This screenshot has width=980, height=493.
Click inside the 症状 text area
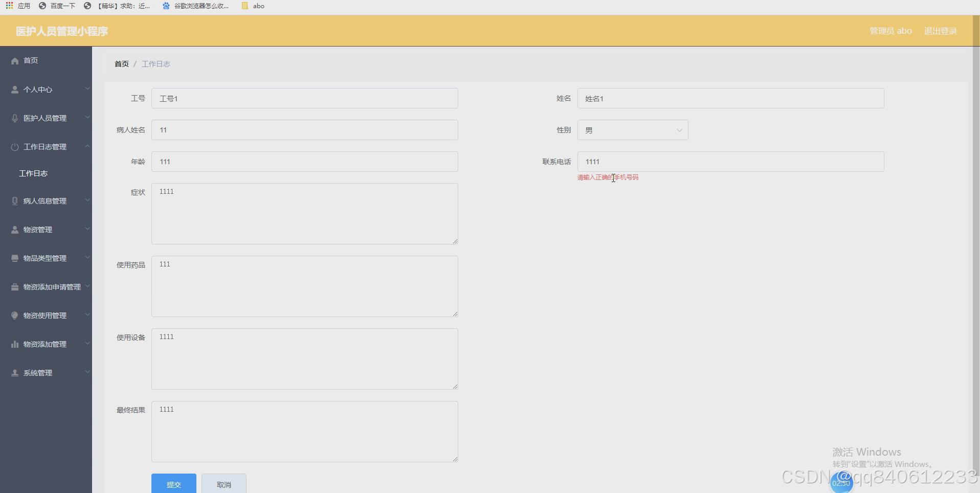305,214
